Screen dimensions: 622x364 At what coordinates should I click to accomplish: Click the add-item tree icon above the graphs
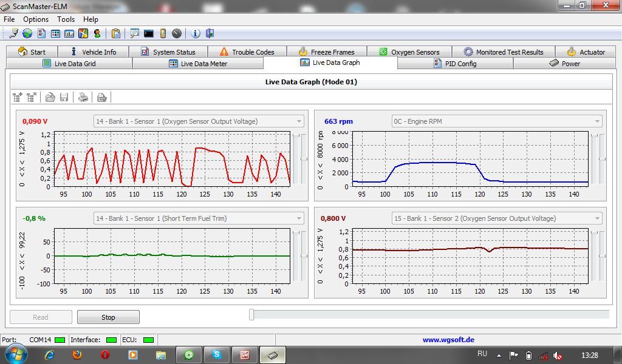coord(18,97)
